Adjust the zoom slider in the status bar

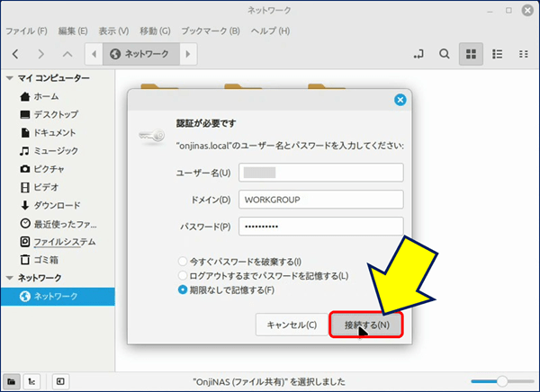point(502,381)
